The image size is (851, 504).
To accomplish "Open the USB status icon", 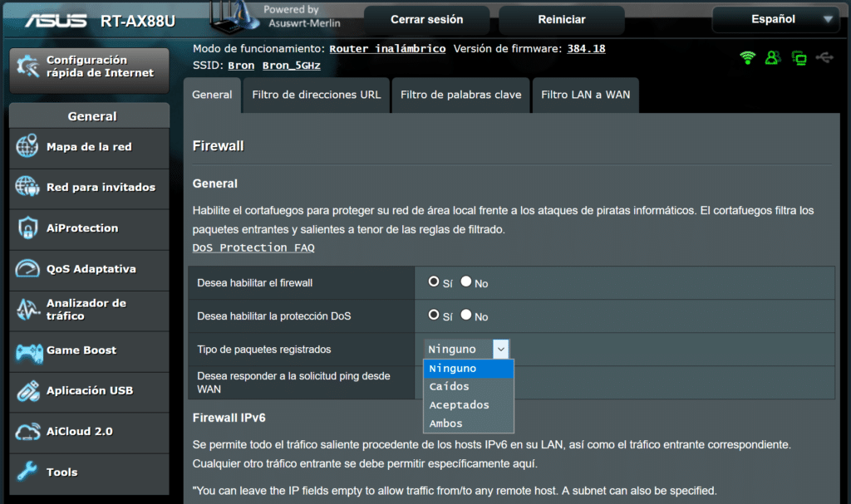I will point(824,57).
